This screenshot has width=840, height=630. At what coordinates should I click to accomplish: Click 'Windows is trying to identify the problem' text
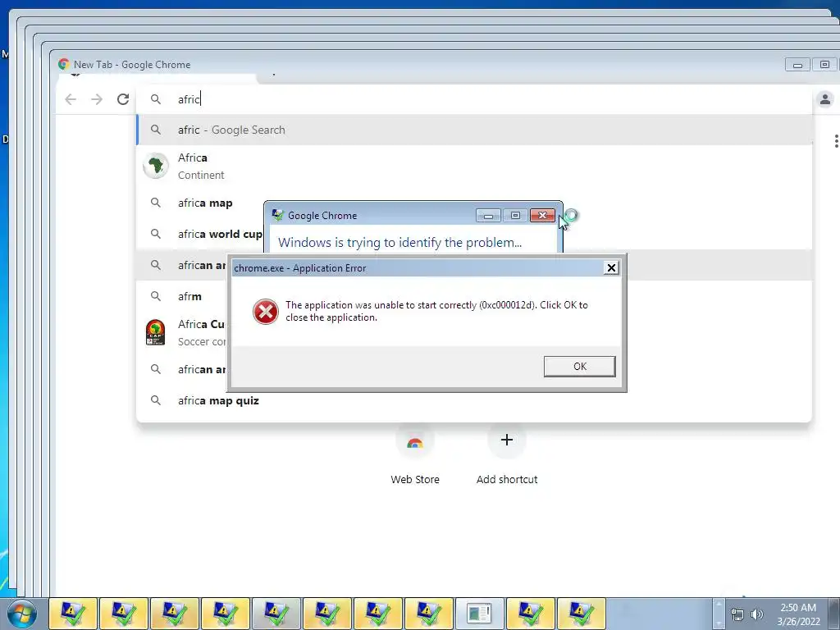point(399,243)
